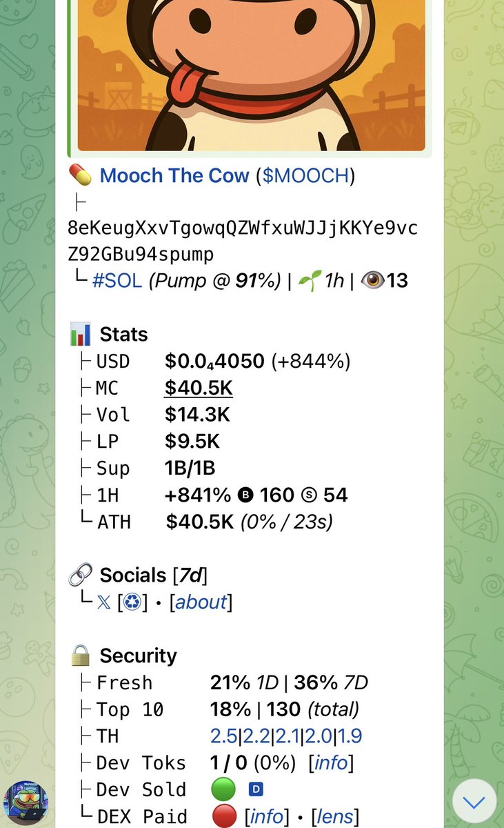Open the underlined $40.5K market cap link
The image size is (504, 828).
click(198, 388)
